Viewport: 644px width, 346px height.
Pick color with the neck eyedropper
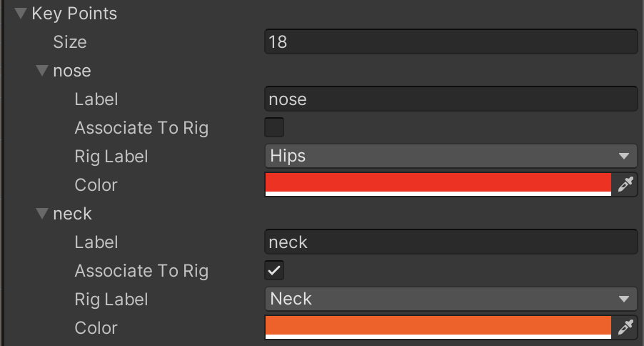point(625,328)
